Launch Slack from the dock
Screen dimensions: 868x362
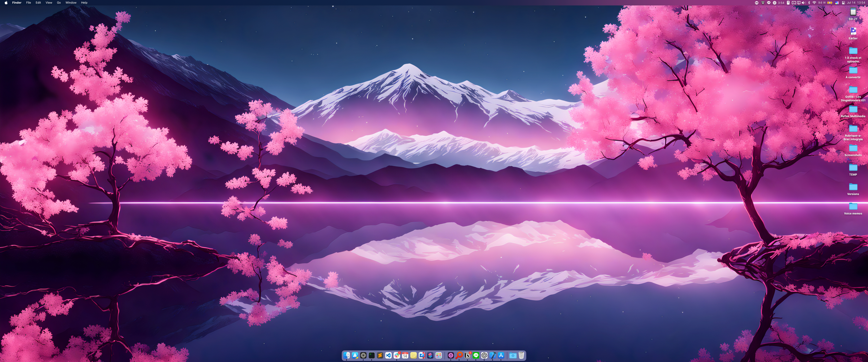(x=397, y=355)
